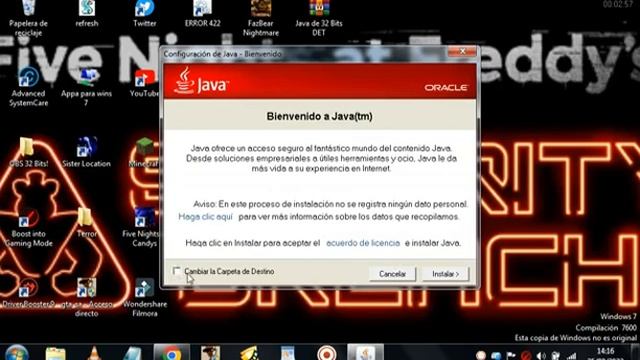Open the 'Haga clic aquí' link
640x360 pixels.
click(205, 217)
